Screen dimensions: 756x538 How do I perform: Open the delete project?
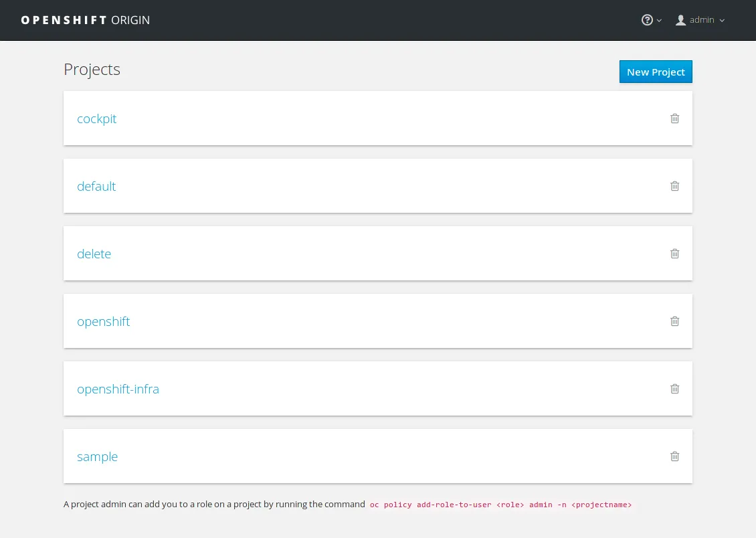coord(94,254)
